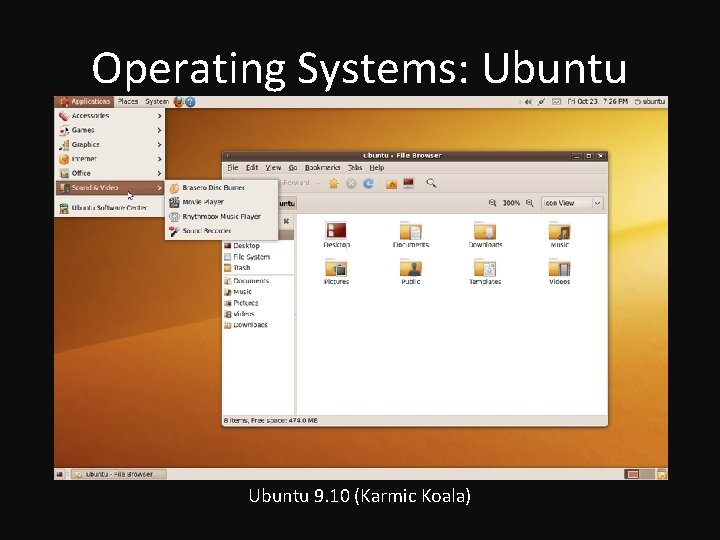Select the Pictures folder icon
Viewport: 720px width, 540px height.
pos(336,271)
